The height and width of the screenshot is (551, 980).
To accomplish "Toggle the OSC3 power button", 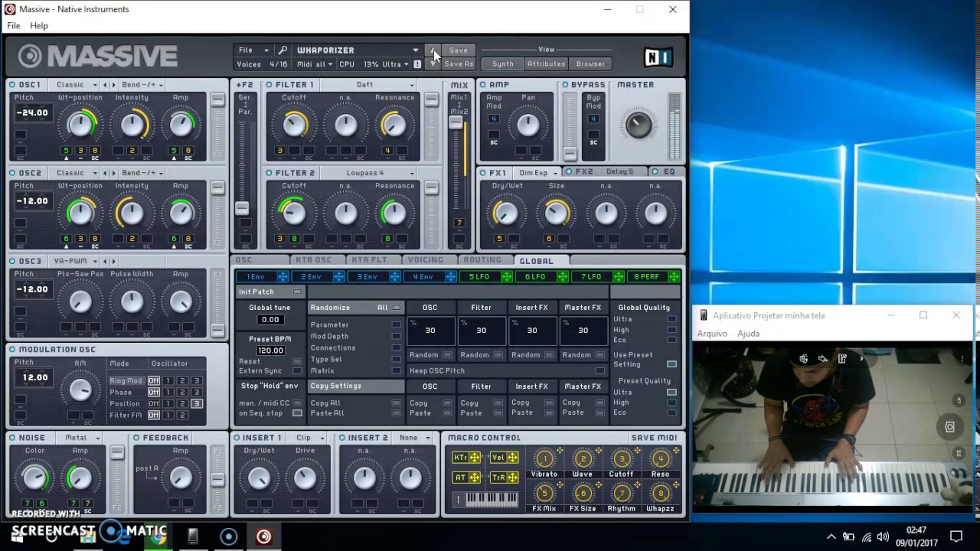I will [13, 261].
